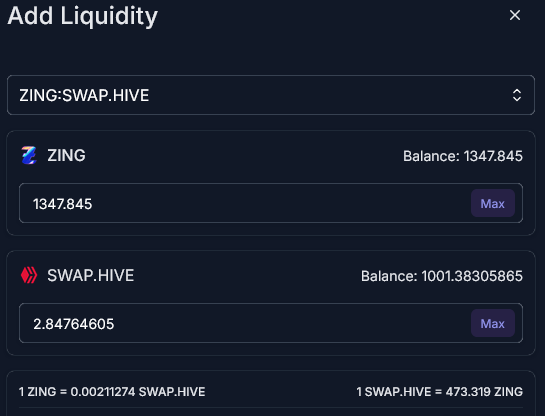
Task: Click the red SWAP.HIVE logo icon
Action: [29, 275]
